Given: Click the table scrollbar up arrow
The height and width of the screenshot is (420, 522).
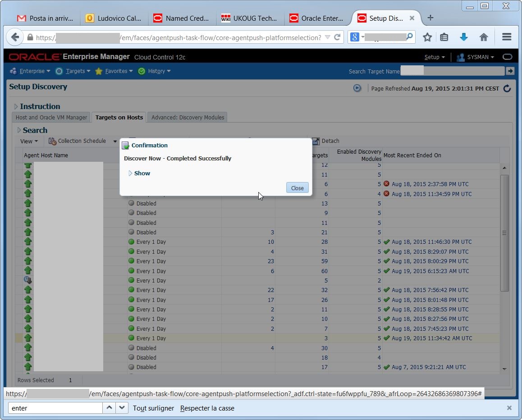Looking at the screenshot, I should click(x=504, y=168).
